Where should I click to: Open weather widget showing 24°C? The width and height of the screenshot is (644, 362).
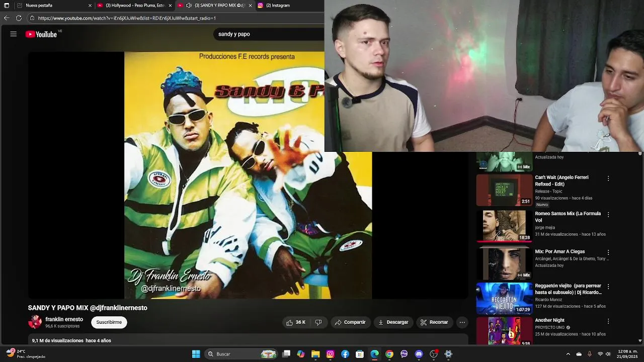(26, 354)
